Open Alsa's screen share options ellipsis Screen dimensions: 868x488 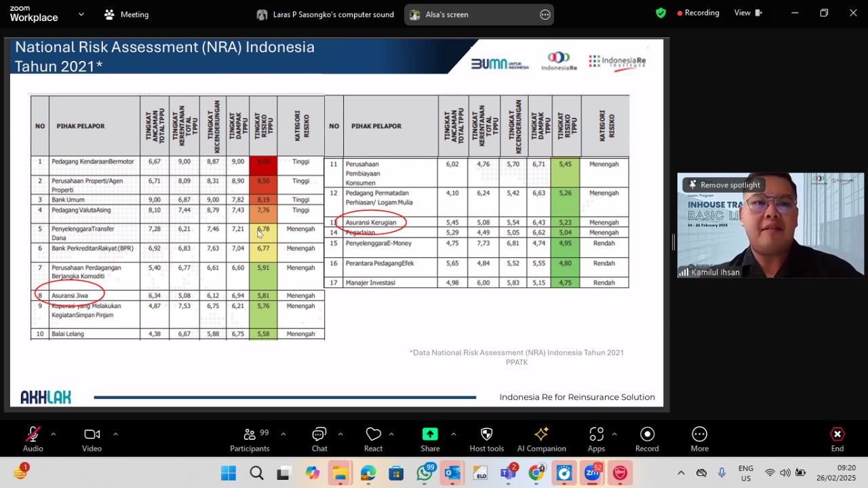545,14
